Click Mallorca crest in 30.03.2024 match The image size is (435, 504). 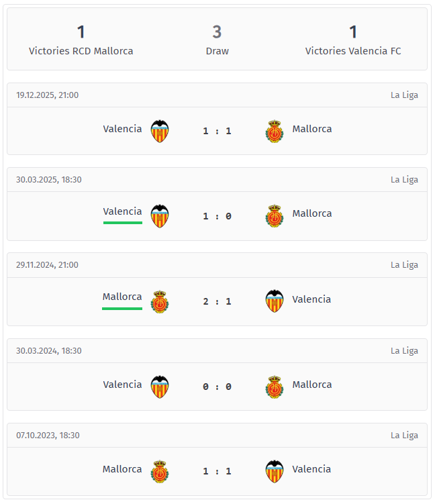274,387
